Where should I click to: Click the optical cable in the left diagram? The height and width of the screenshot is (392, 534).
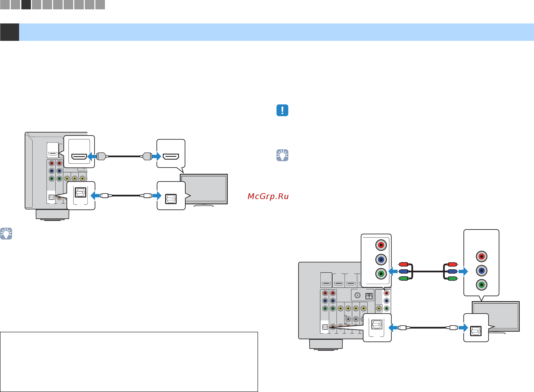coord(126,196)
